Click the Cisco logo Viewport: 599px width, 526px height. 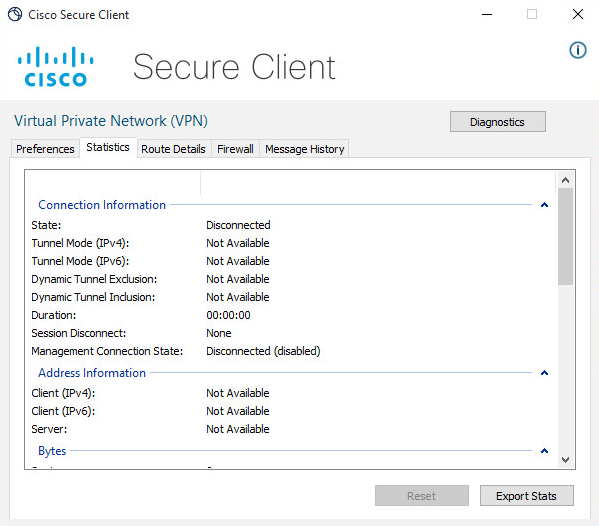[56, 67]
